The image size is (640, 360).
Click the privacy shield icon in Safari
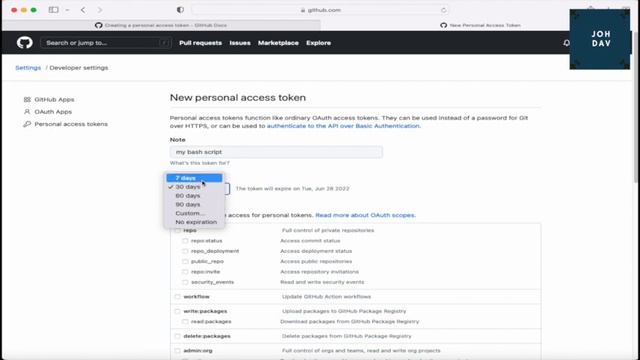pos(180,10)
